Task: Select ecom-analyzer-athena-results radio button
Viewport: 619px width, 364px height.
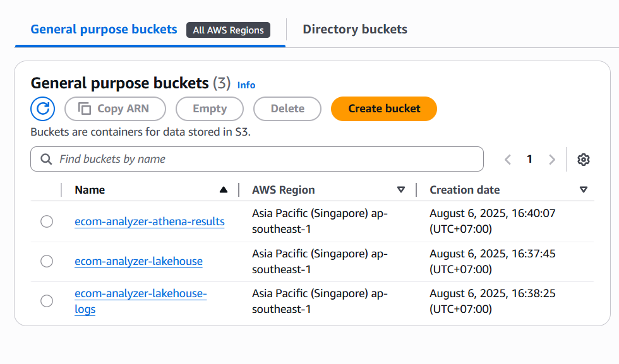Action: pyautogui.click(x=47, y=221)
